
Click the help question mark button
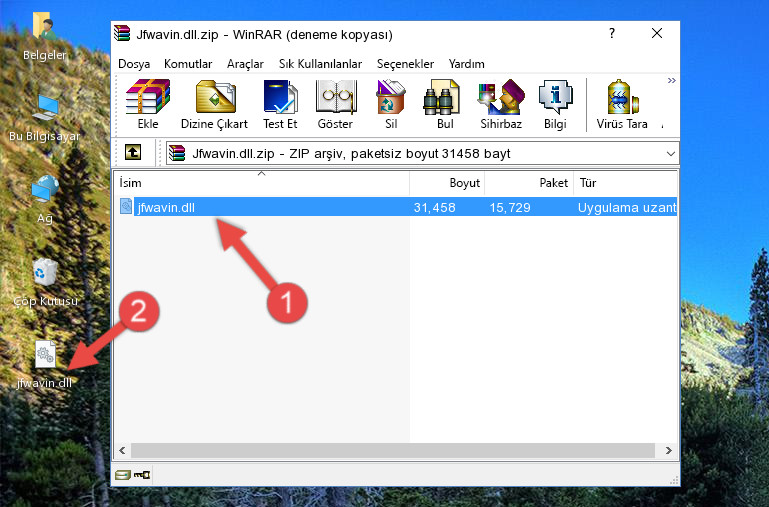[x=612, y=33]
